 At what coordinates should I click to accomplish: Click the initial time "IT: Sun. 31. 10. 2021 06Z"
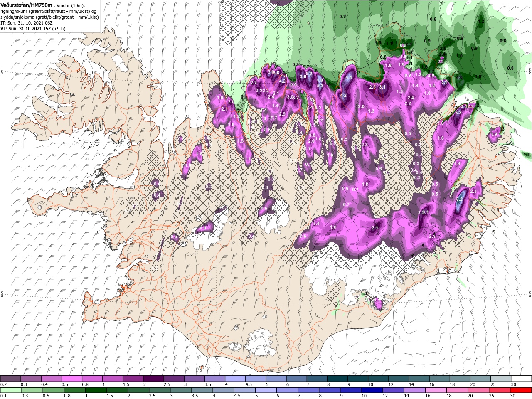(27, 23)
